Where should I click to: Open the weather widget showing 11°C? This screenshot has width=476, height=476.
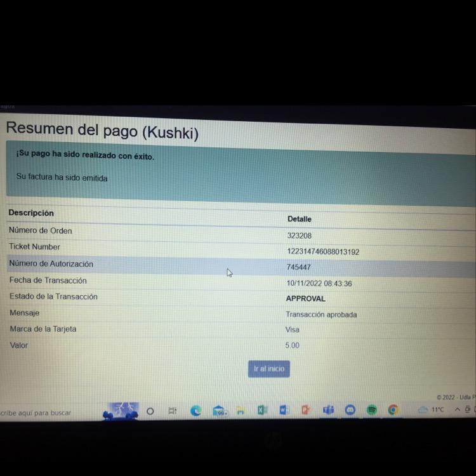click(x=432, y=410)
